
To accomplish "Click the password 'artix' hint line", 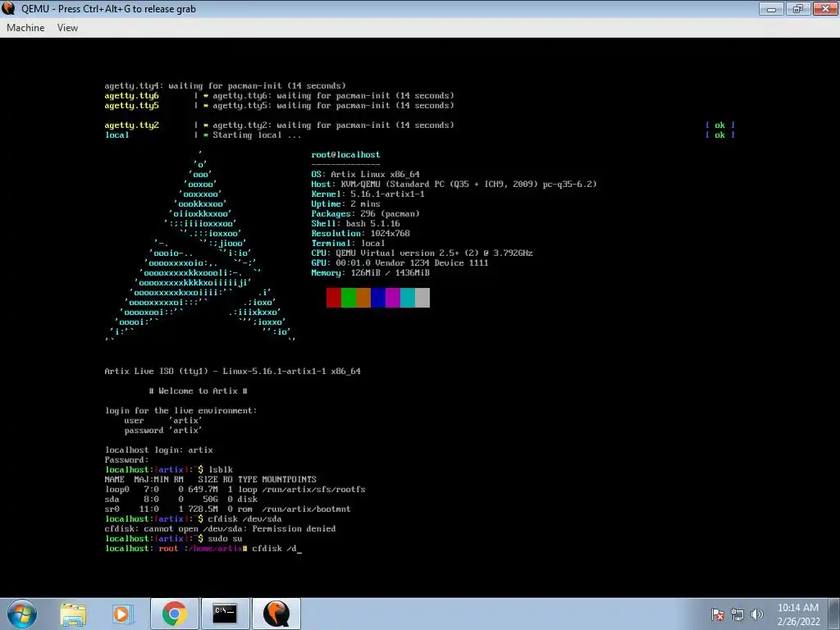I will 163,431.
